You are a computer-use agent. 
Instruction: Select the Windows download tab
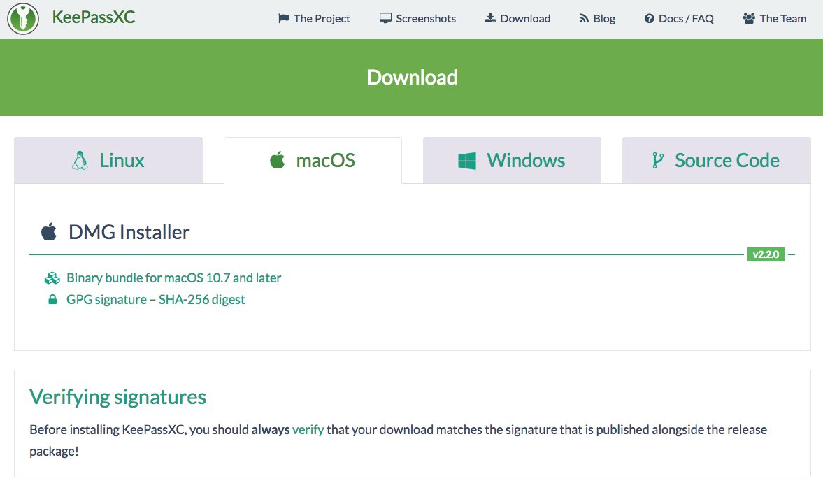(512, 161)
